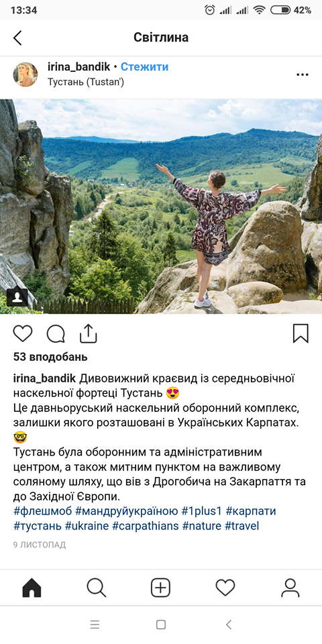Open the Search tab in bottom navigation
The image size is (322, 644).
click(97, 588)
